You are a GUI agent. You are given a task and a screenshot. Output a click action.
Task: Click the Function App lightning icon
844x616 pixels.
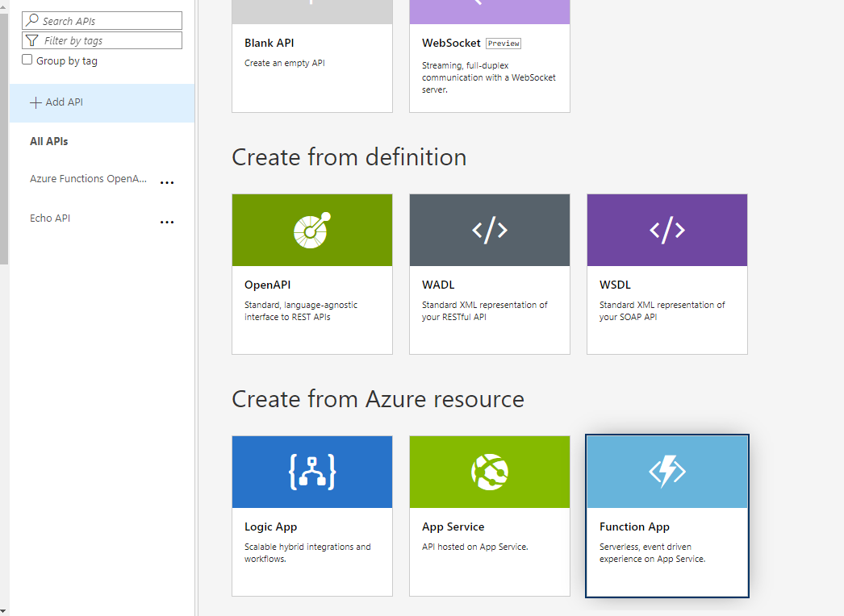[x=667, y=472]
